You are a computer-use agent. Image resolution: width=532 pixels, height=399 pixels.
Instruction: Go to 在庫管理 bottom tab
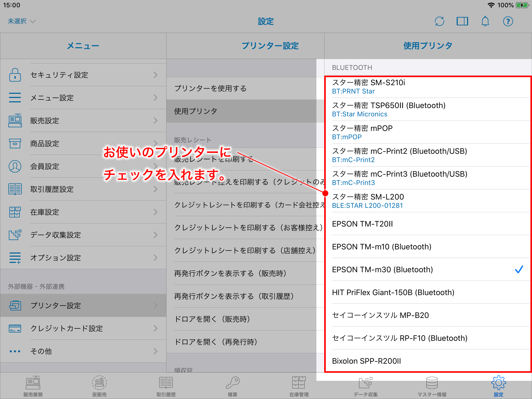click(x=299, y=386)
